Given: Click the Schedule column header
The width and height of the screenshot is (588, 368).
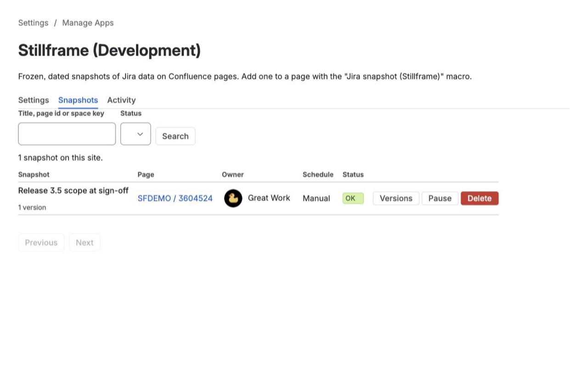Looking at the screenshot, I should 318,174.
